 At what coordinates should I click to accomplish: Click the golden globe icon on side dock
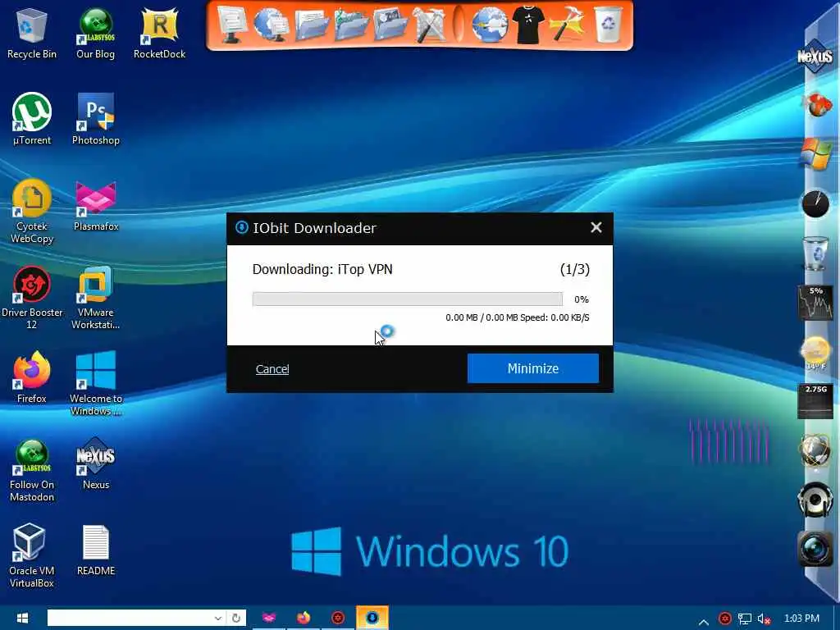815,450
